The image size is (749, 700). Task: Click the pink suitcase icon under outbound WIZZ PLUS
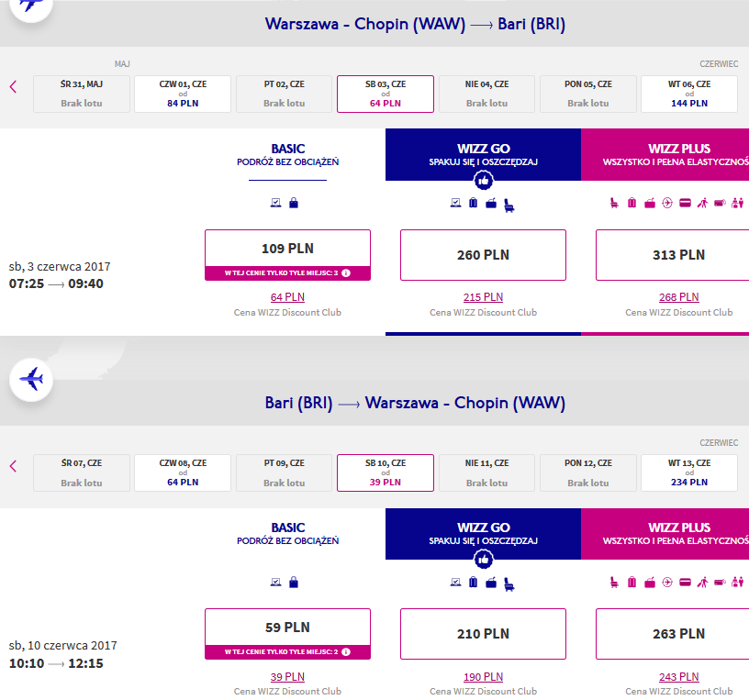tap(632, 203)
